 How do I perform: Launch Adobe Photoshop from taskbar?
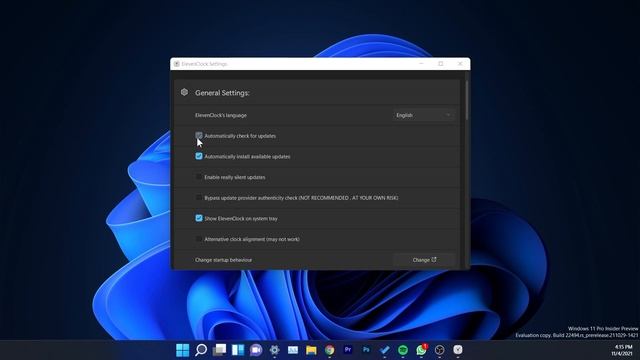coord(366,350)
